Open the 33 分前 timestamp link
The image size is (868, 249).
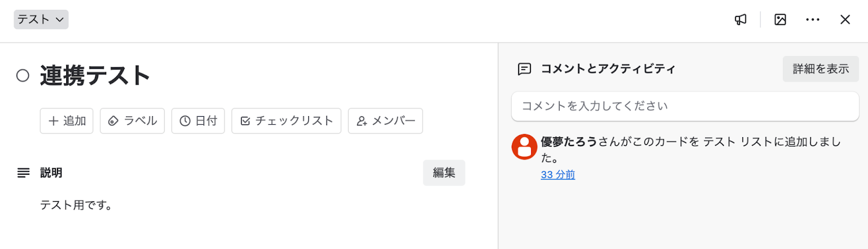click(x=558, y=175)
